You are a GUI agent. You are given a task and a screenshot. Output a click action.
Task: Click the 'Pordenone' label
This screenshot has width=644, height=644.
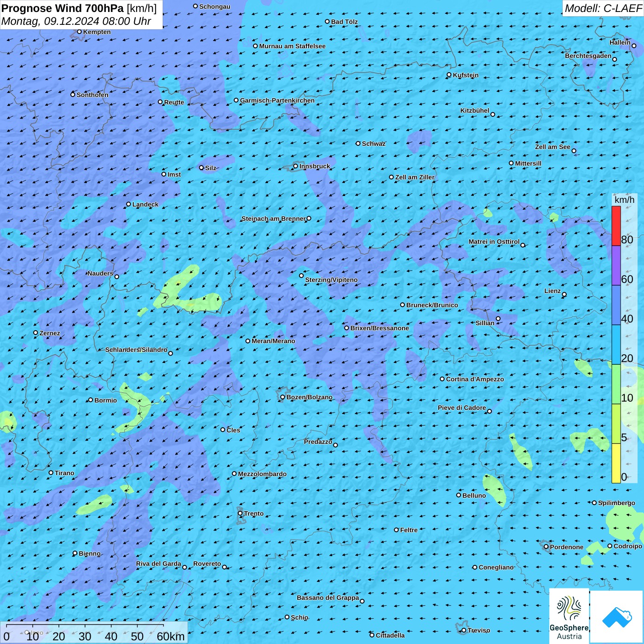(566, 547)
